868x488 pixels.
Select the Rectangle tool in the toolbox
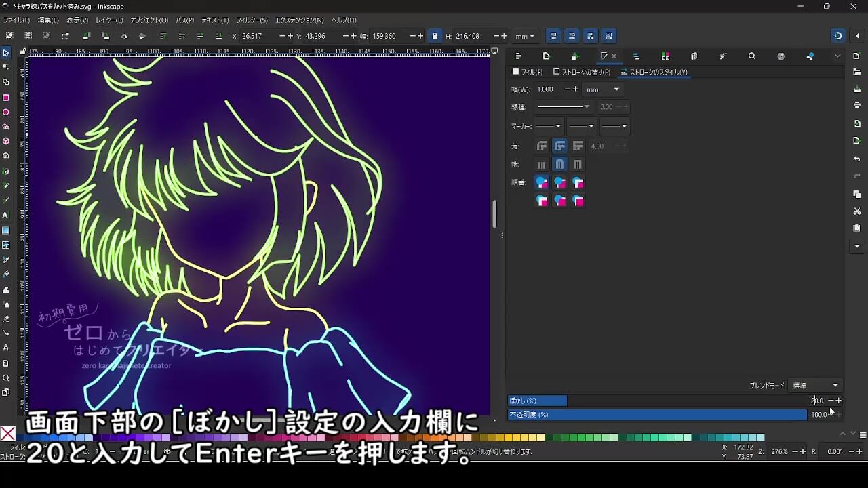(x=6, y=98)
